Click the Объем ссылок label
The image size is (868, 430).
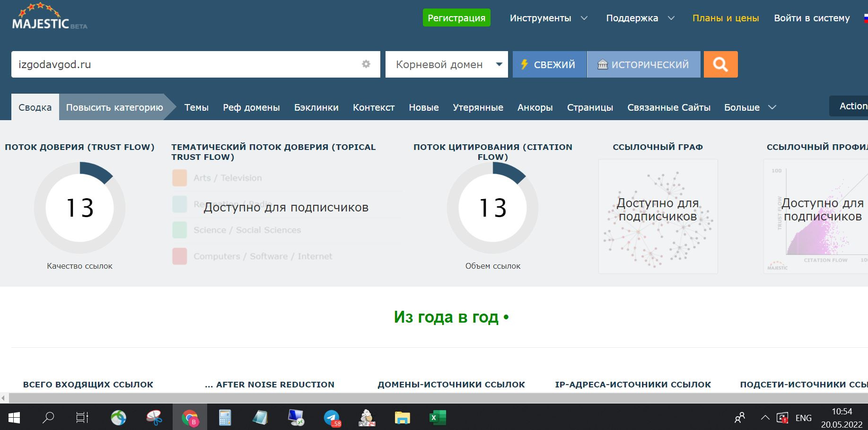pos(493,266)
